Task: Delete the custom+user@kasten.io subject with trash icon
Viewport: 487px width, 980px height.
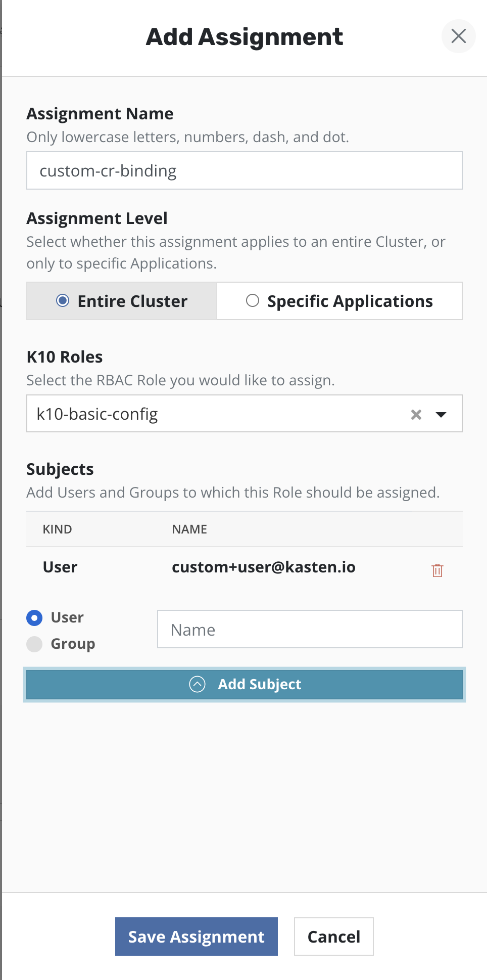Action: pyautogui.click(x=437, y=570)
